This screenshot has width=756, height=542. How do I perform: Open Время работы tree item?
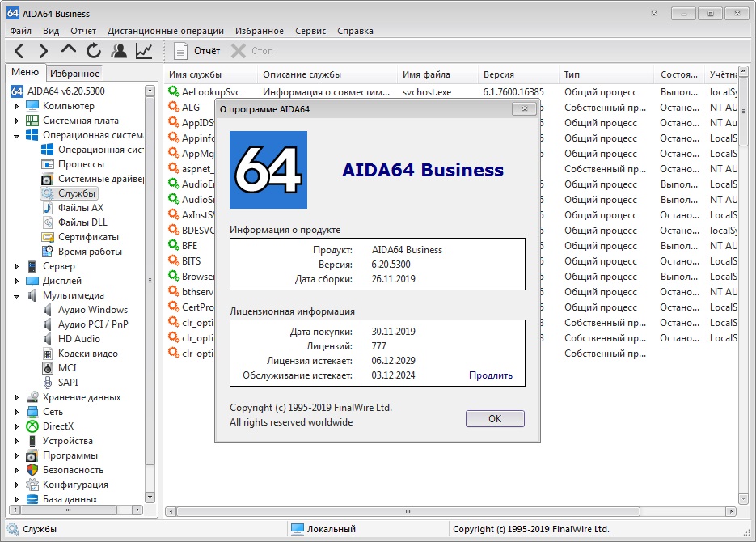click(82, 252)
